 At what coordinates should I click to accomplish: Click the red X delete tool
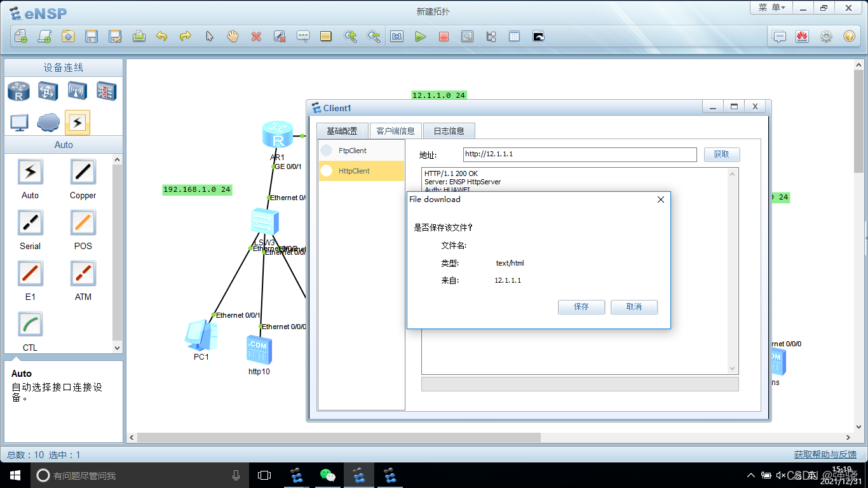tap(256, 36)
